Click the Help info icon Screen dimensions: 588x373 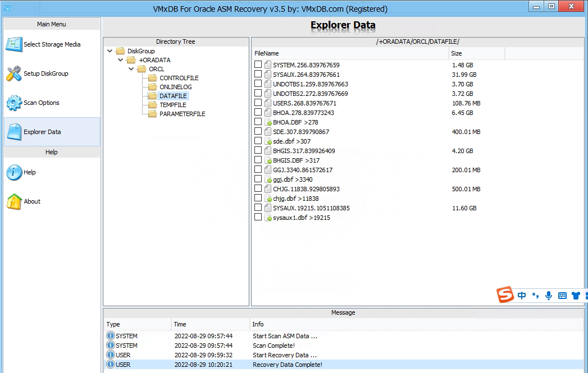(x=14, y=172)
